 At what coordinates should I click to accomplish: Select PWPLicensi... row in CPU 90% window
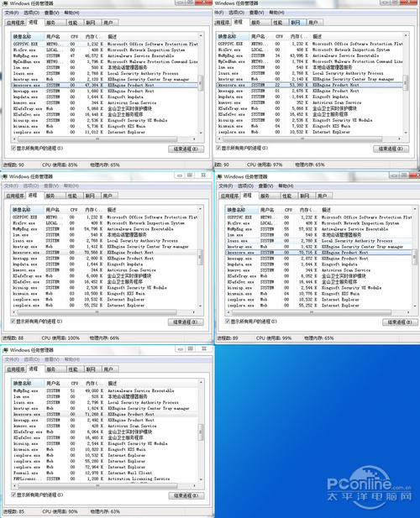coord(105,479)
